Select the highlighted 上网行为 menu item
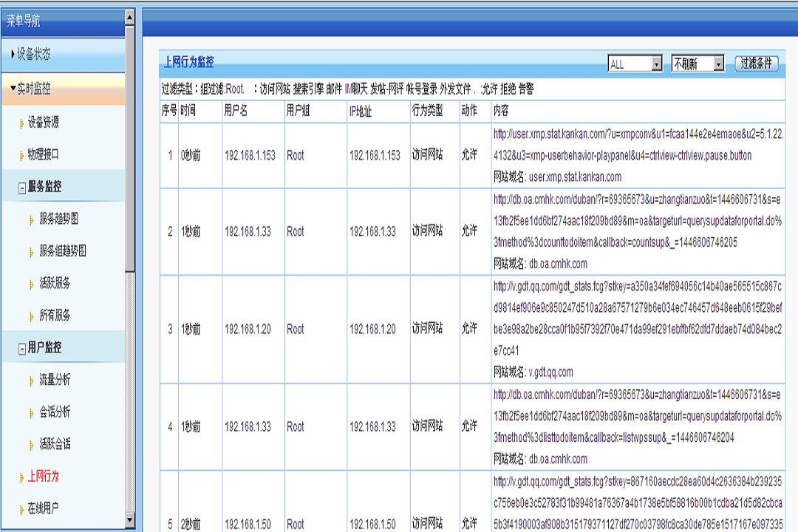Screen dimensions: 798x532 click(43, 477)
